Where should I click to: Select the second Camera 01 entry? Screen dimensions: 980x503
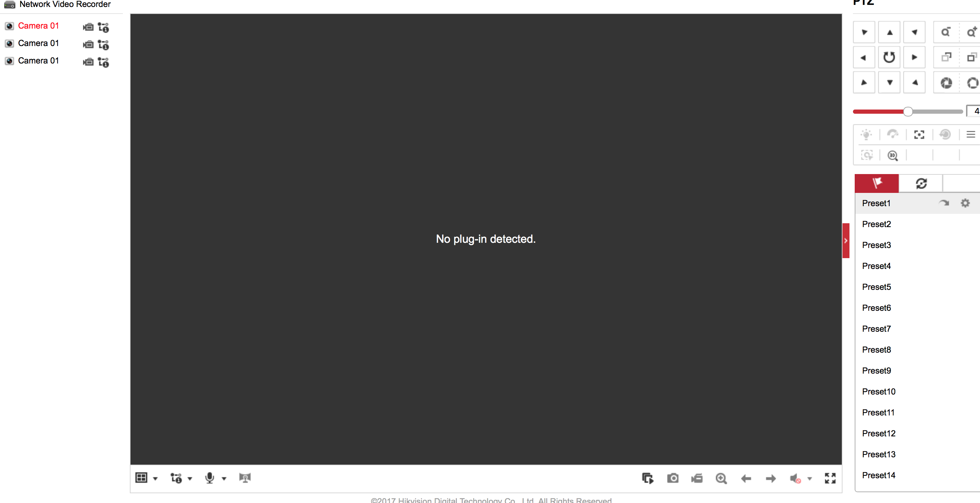click(38, 43)
